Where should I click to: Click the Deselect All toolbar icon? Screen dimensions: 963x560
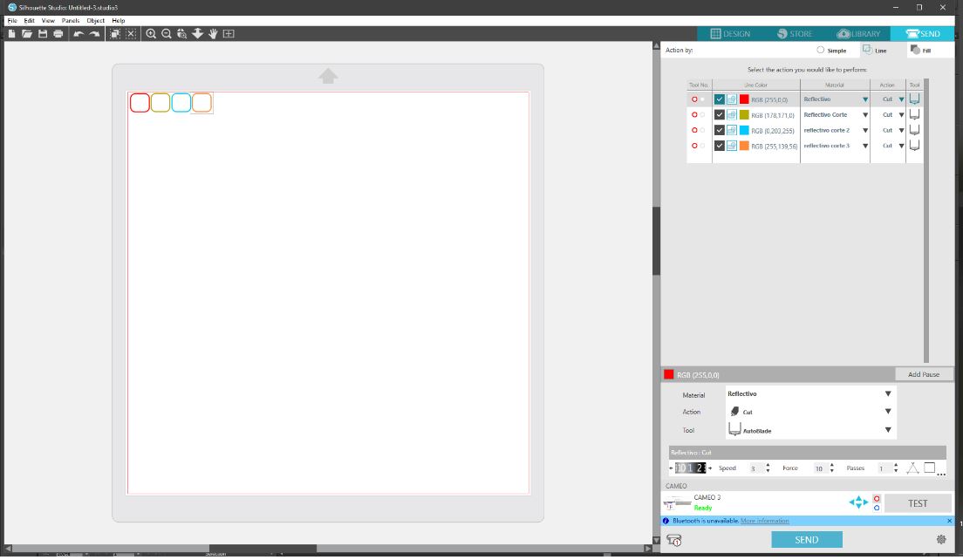pyautogui.click(x=131, y=34)
